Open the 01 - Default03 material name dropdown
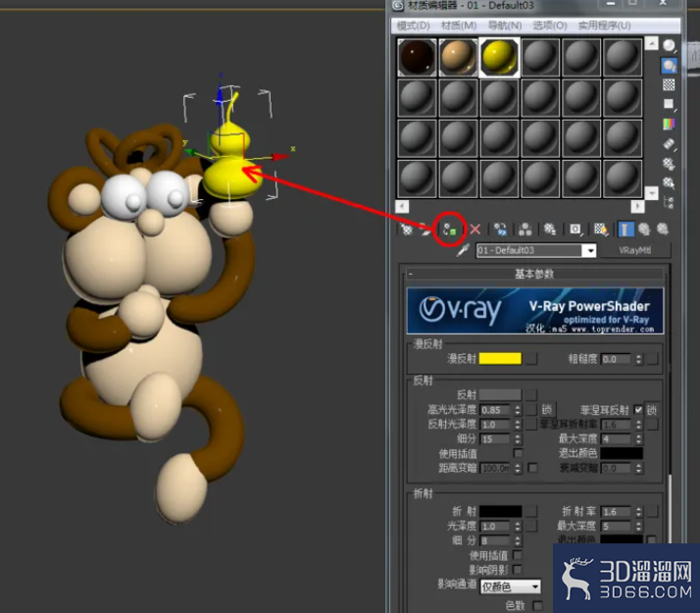700x613 pixels. [590, 250]
